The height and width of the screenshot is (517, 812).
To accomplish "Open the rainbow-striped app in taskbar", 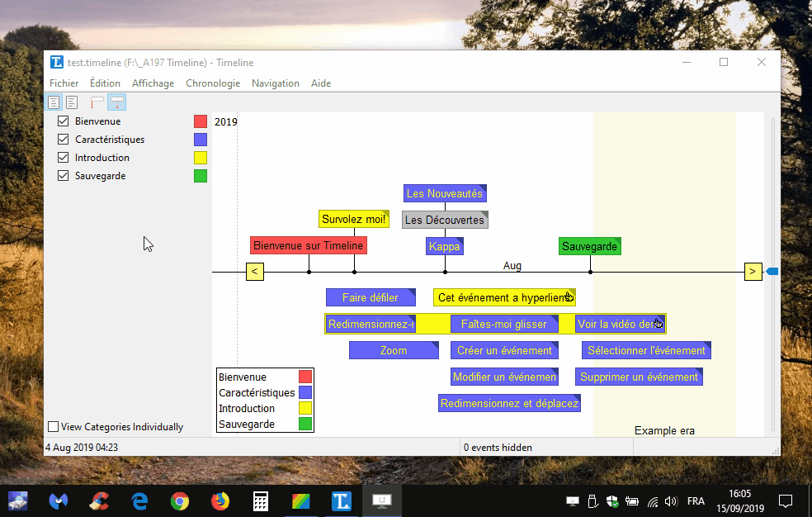I will (301, 501).
